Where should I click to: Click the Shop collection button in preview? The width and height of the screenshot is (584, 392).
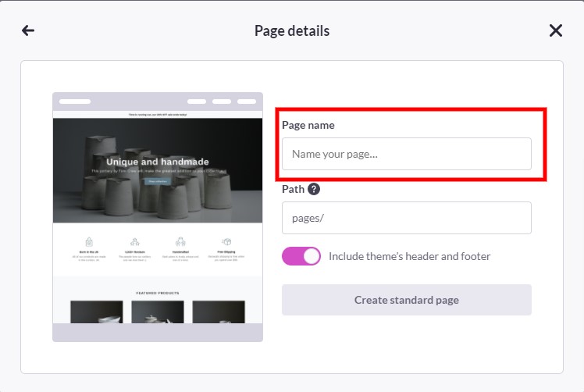[x=157, y=181]
